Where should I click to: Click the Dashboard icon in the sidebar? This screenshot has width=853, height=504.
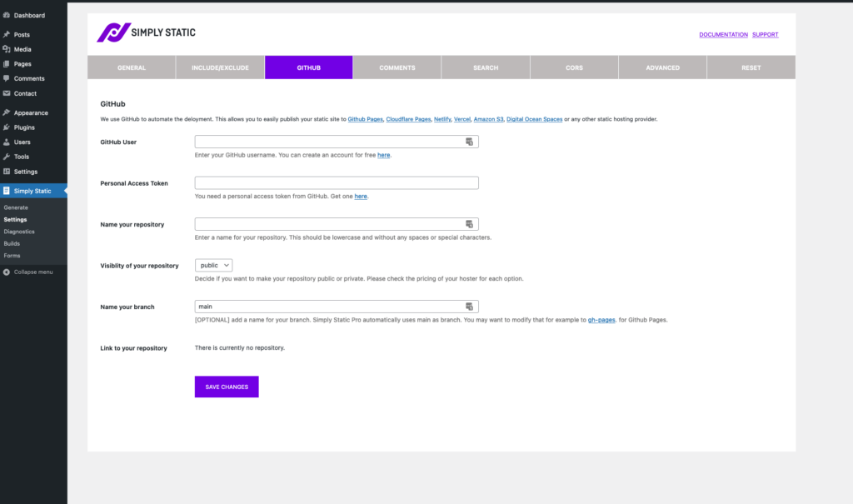coord(8,15)
